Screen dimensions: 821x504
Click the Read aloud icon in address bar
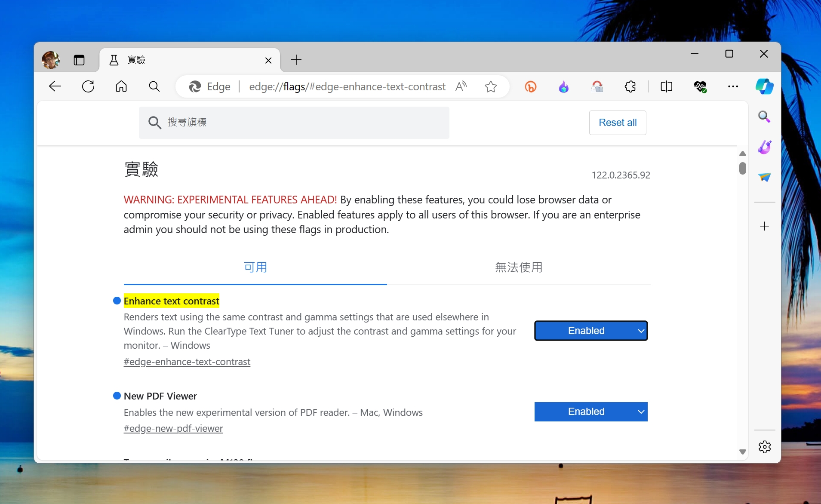pyautogui.click(x=461, y=86)
